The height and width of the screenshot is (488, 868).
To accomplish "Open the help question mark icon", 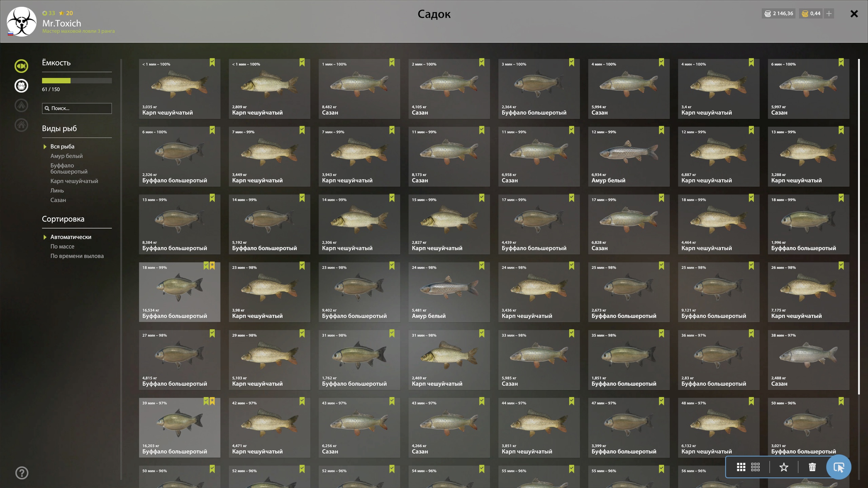I will [x=22, y=473].
